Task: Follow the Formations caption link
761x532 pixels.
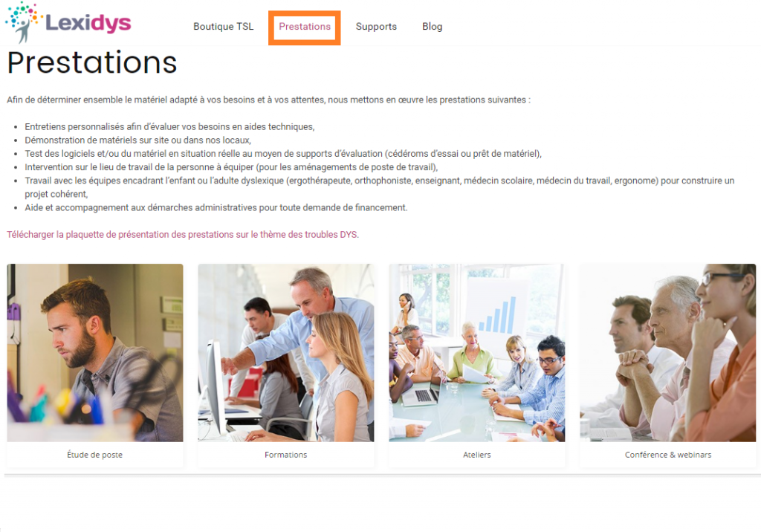Action: coord(286,455)
